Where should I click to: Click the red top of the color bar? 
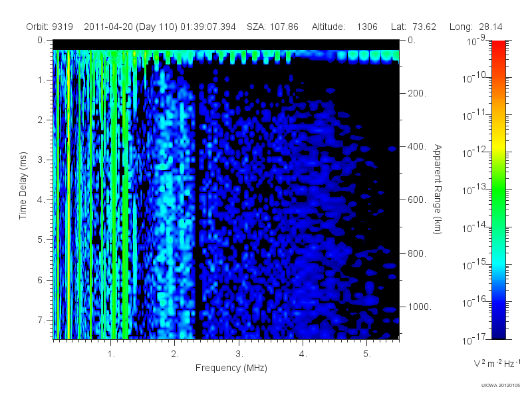tap(498, 46)
